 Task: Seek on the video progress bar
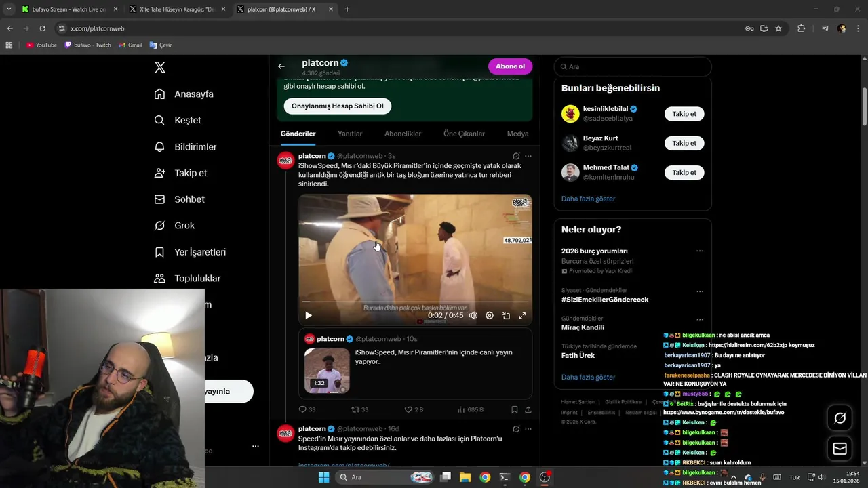415,302
